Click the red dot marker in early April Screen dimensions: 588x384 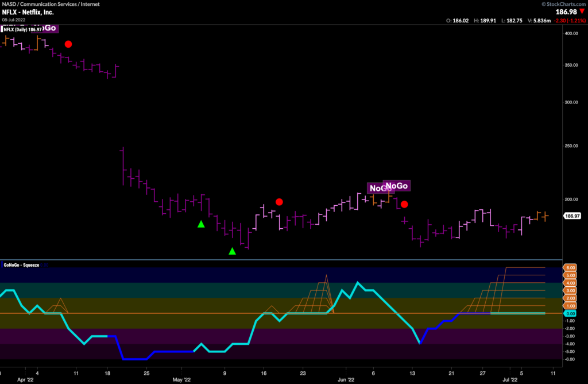(x=68, y=44)
